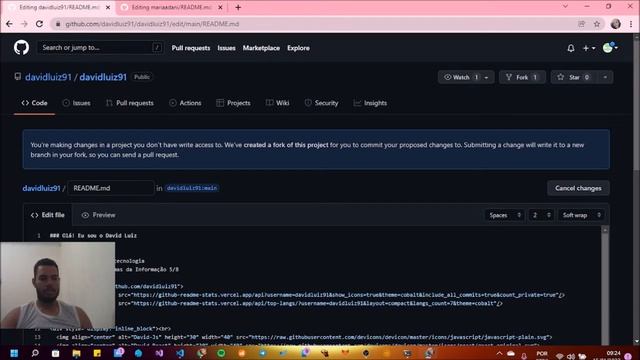Switch to the Security tab
Screen dimensions: 640x360
(321, 103)
